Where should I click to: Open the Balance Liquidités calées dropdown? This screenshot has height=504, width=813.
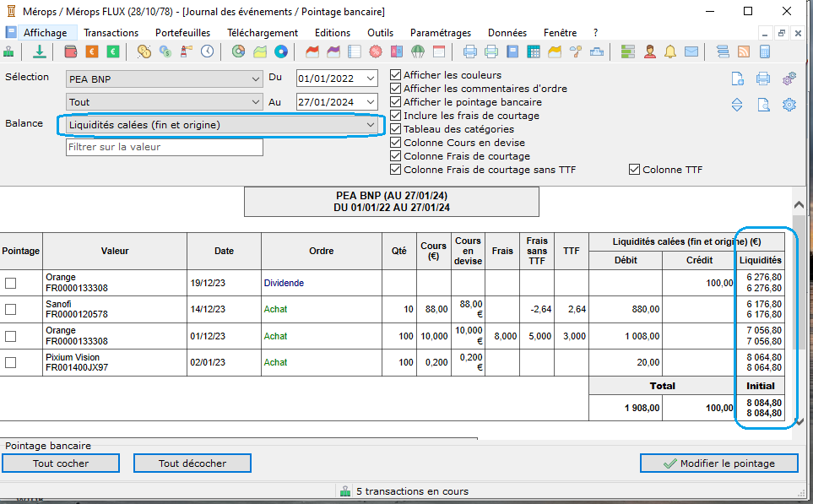(221, 125)
